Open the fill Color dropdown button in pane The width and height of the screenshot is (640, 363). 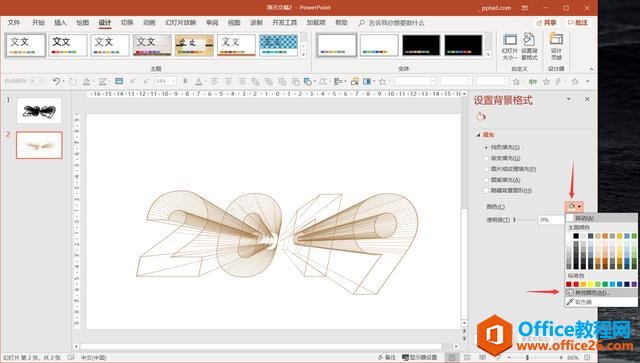pos(574,206)
